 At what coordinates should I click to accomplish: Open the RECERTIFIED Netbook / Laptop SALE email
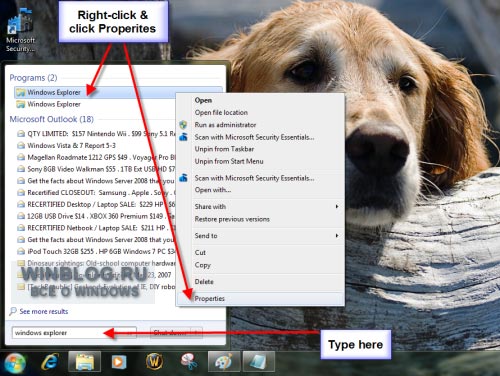[101, 228]
